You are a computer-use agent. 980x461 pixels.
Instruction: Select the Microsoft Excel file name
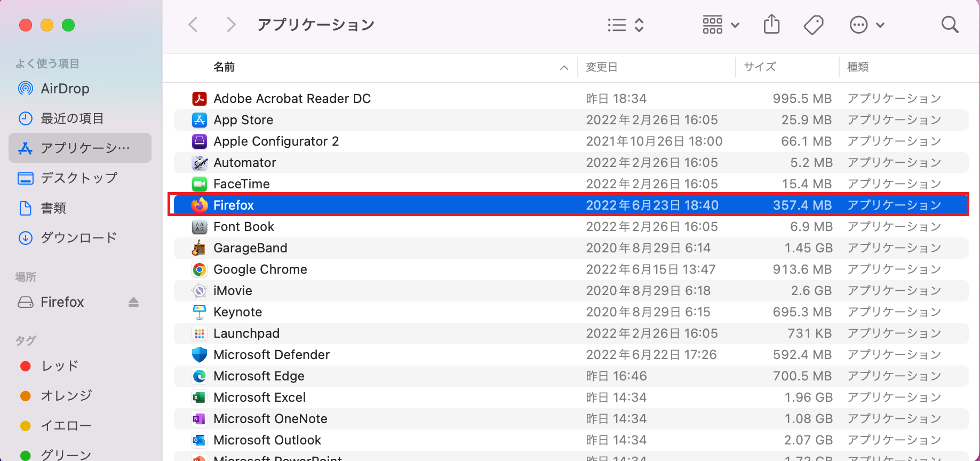click(x=259, y=398)
